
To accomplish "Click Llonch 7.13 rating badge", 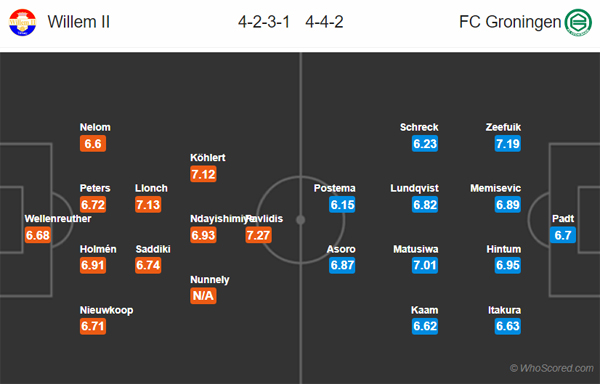I will (148, 205).
